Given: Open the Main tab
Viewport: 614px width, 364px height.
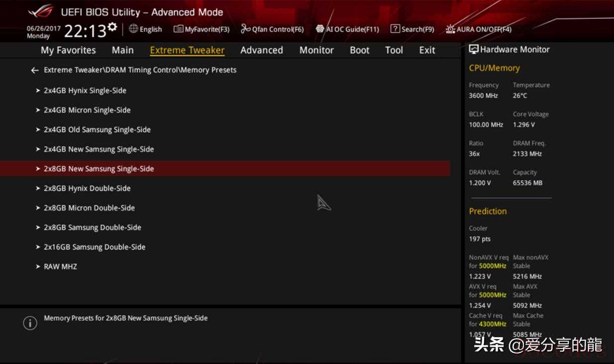Looking at the screenshot, I should [123, 50].
